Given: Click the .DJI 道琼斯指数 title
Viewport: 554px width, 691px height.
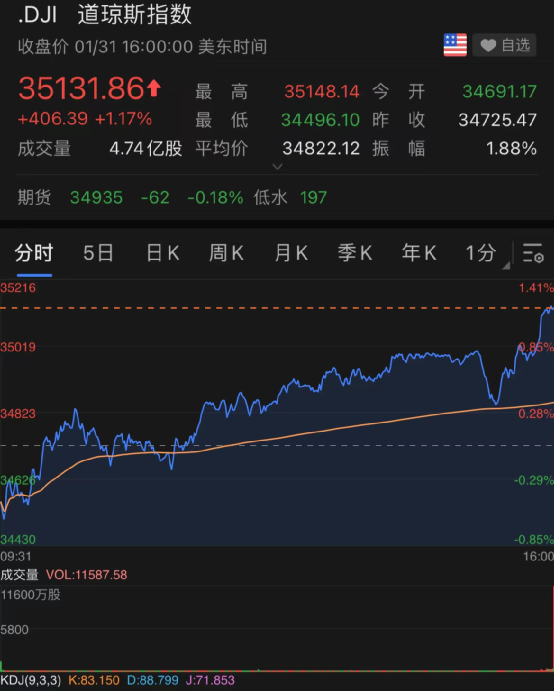Looking at the screenshot, I should 105,14.
